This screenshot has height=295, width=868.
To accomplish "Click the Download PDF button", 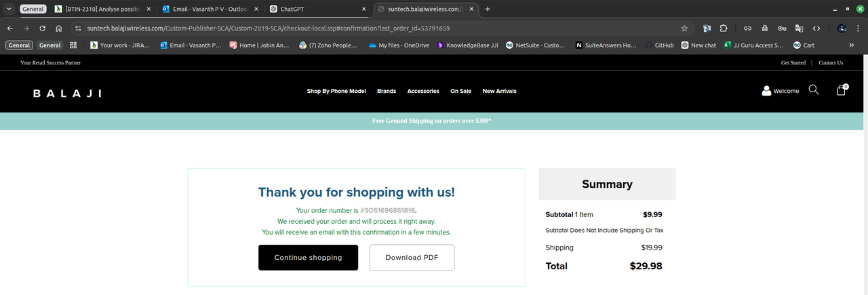I will click(x=412, y=258).
